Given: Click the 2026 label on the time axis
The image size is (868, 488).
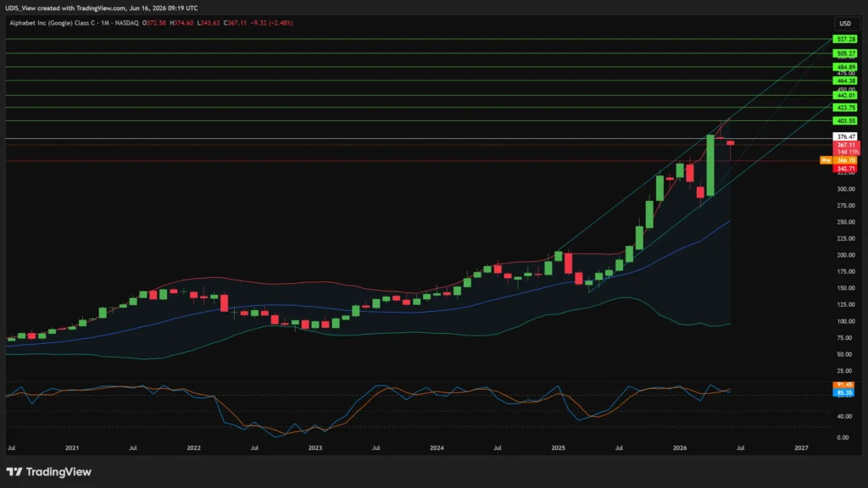Looking at the screenshot, I should [x=680, y=448].
